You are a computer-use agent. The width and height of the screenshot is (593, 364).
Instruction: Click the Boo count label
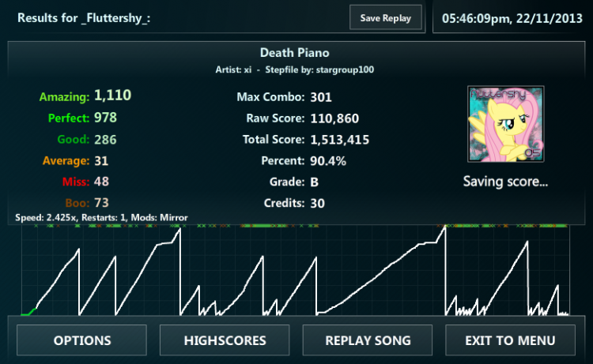point(77,203)
